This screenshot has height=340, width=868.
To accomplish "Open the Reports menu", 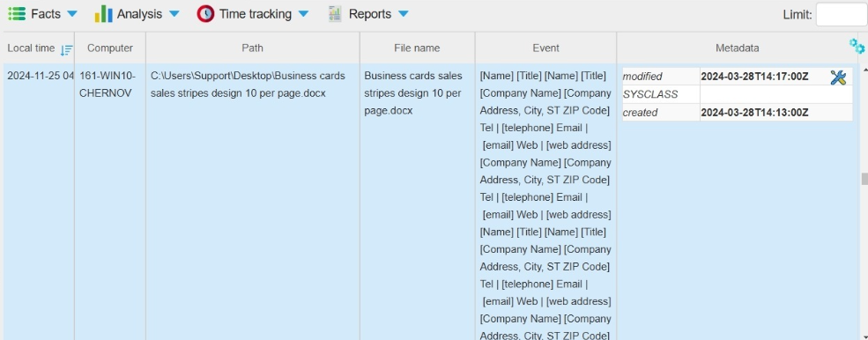I will click(370, 14).
